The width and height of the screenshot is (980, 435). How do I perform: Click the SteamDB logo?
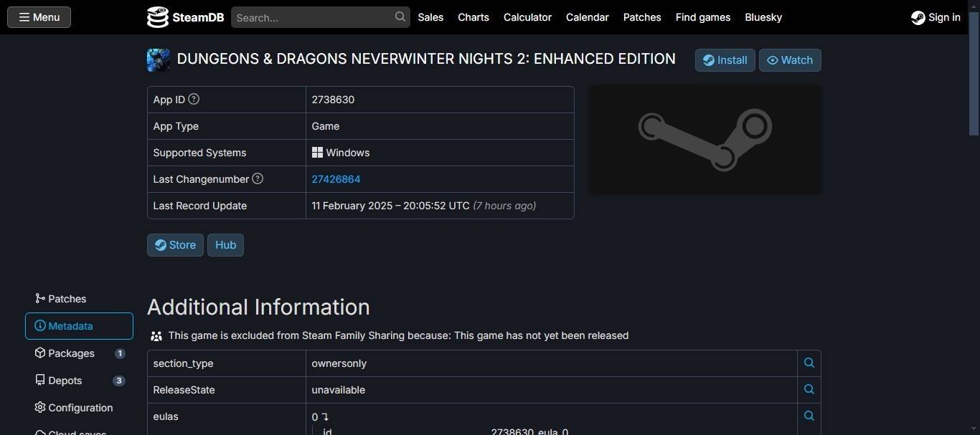pos(184,16)
